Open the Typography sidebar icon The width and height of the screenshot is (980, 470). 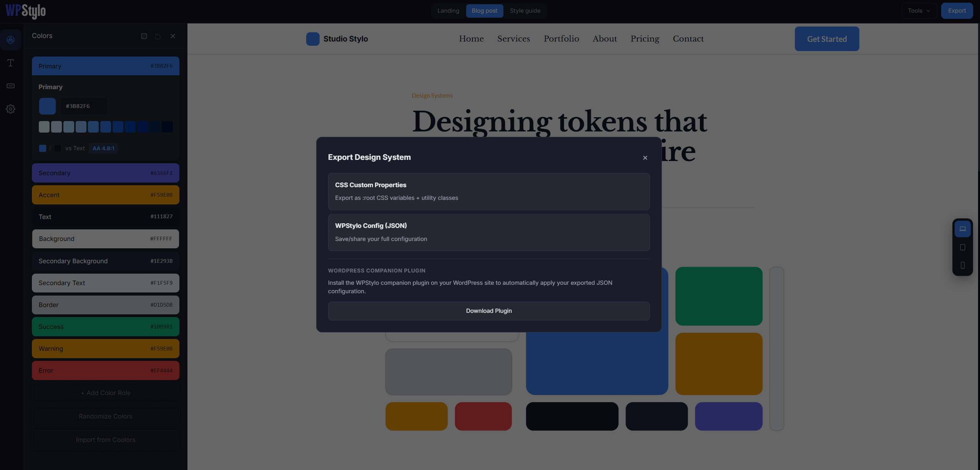point(11,63)
